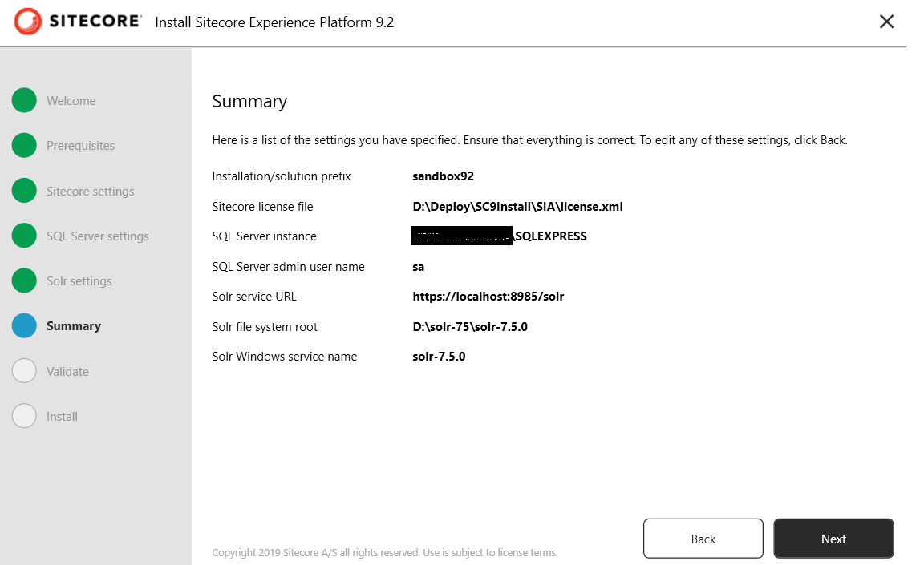Click the SQL Server admin user name label
This screenshot has height=565, width=924.
click(x=288, y=267)
